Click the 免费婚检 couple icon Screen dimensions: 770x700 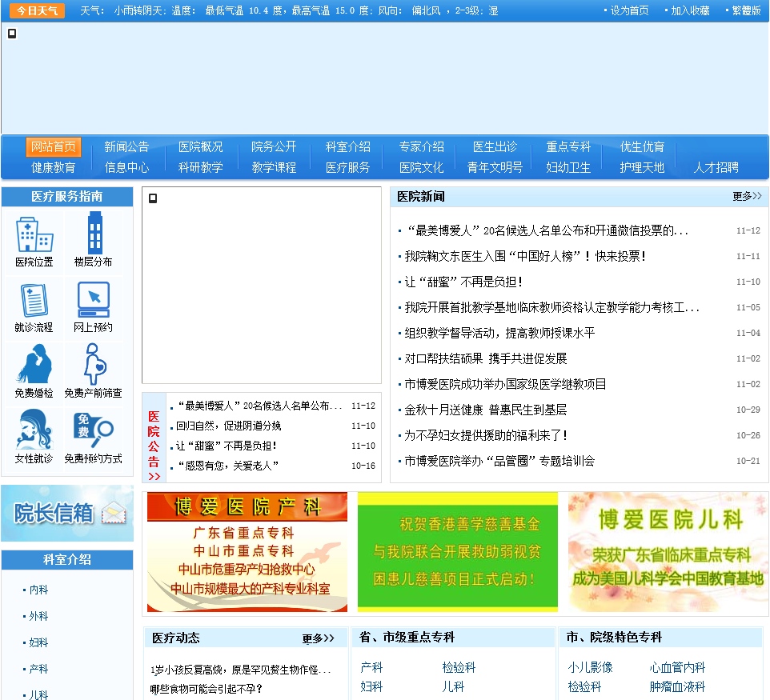pos(34,363)
